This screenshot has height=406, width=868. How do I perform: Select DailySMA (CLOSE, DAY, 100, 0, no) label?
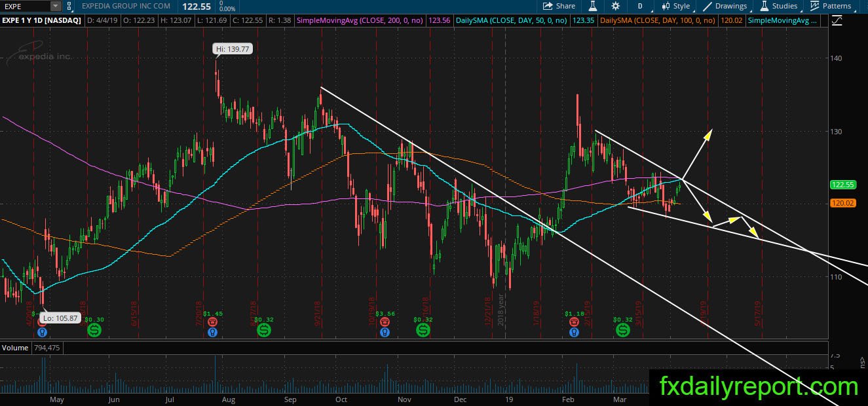(658, 21)
